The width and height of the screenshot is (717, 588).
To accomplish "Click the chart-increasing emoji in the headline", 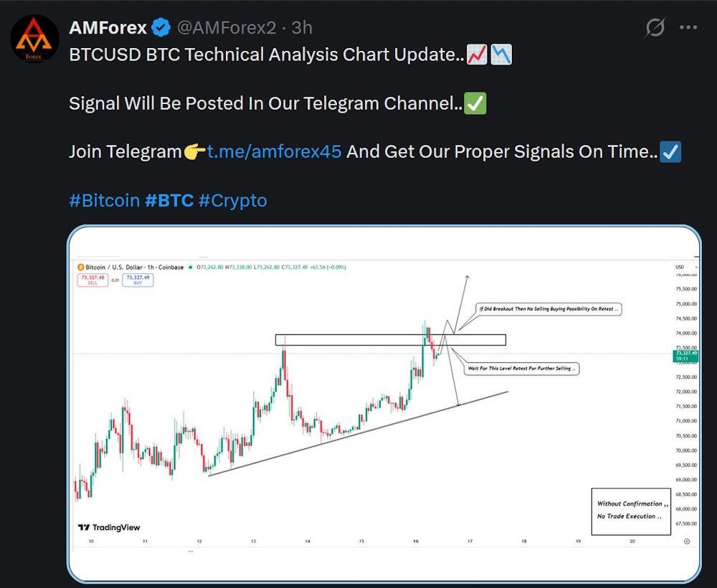I will click(x=476, y=54).
